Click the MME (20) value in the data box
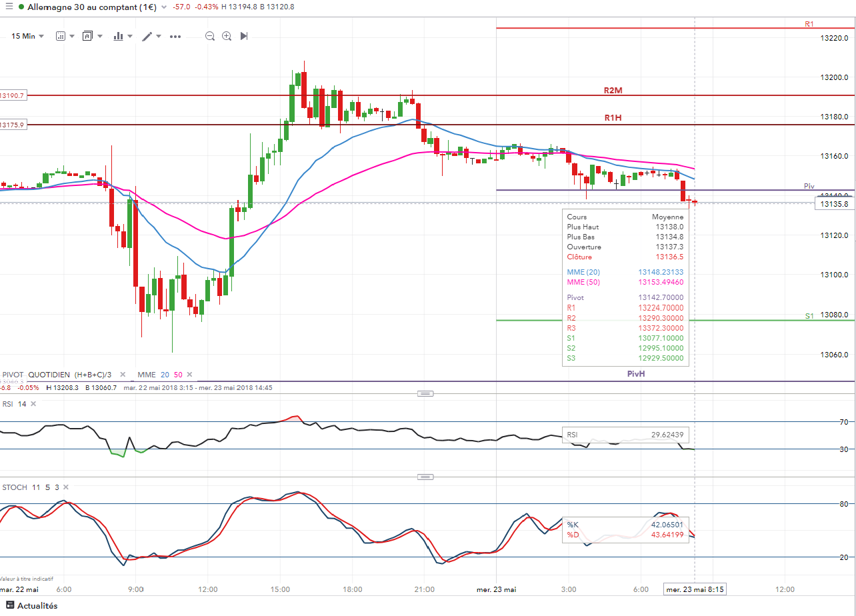 tap(661, 272)
